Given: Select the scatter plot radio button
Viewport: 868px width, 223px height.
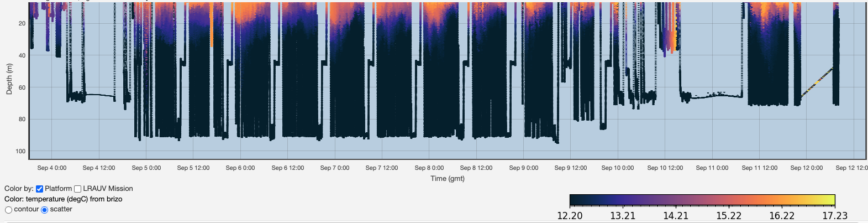Looking at the screenshot, I should (44, 210).
